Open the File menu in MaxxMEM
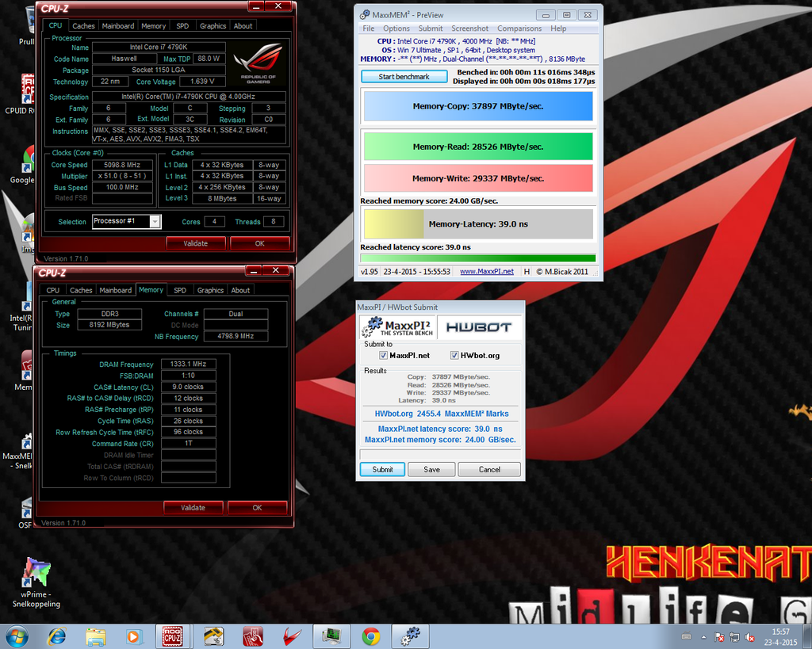The width and height of the screenshot is (812, 649). [x=369, y=29]
